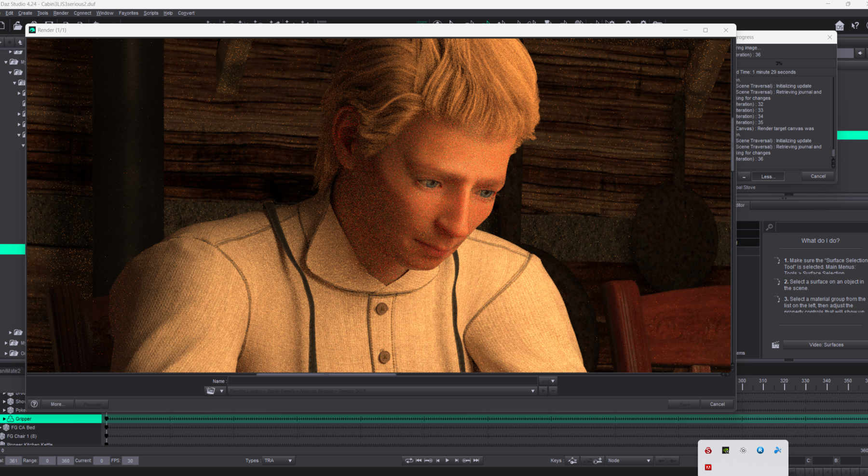Click the render Name input field
The height and width of the screenshot is (476, 868).
(382, 381)
